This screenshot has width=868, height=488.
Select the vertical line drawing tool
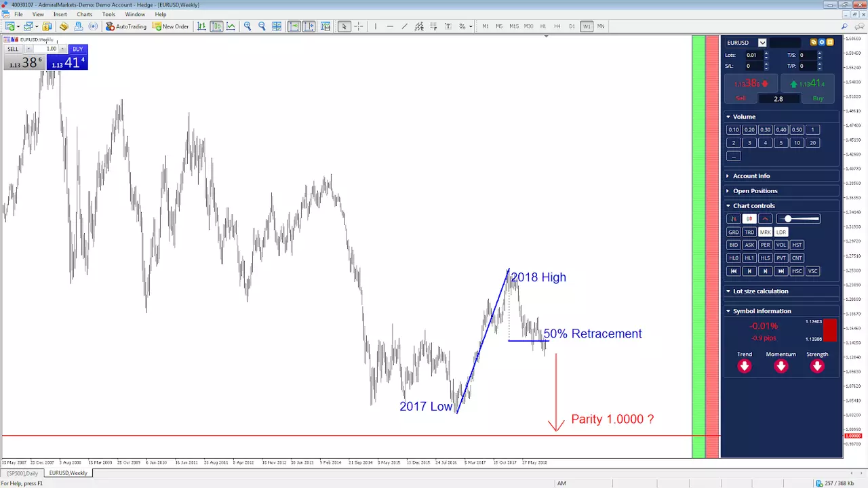tap(375, 26)
